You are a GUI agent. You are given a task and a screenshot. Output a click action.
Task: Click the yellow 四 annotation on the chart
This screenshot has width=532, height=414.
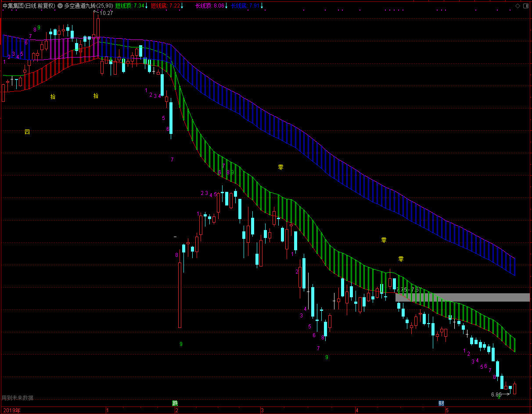click(27, 132)
